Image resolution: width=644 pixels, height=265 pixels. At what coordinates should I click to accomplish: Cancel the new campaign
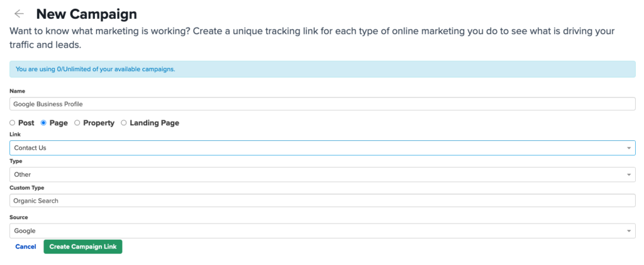pos(26,247)
